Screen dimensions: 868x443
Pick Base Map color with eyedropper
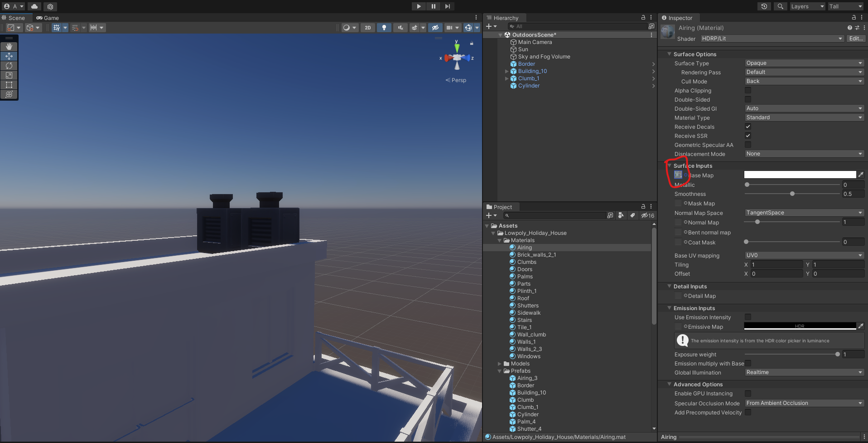pos(861,175)
